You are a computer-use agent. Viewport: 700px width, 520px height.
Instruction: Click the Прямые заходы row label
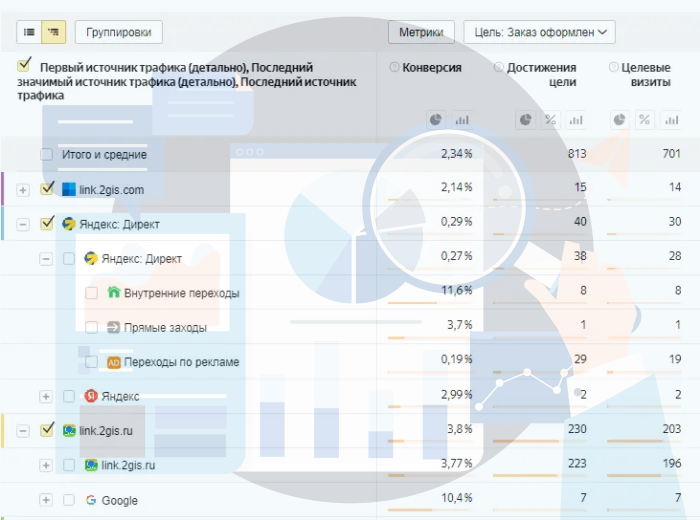tap(165, 328)
